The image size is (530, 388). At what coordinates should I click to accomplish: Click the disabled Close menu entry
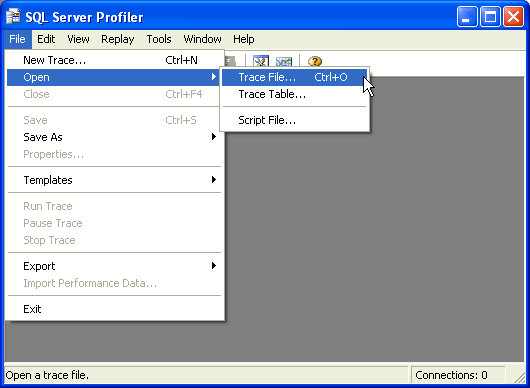tap(113, 94)
